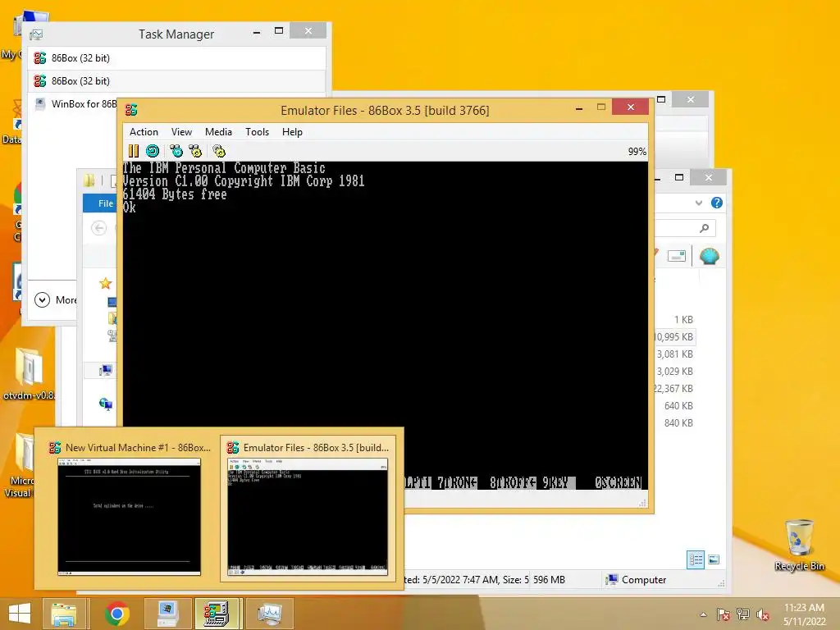This screenshot has height=630, width=840.
Task: Click the Computer icon in Explorer sidebar
Action: 106,370
